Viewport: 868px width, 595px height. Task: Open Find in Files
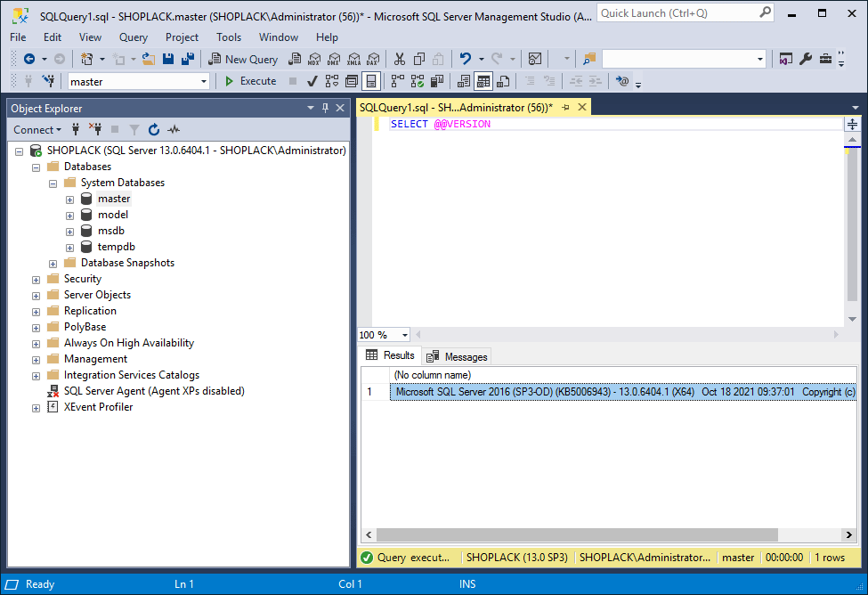coord(589,59)
